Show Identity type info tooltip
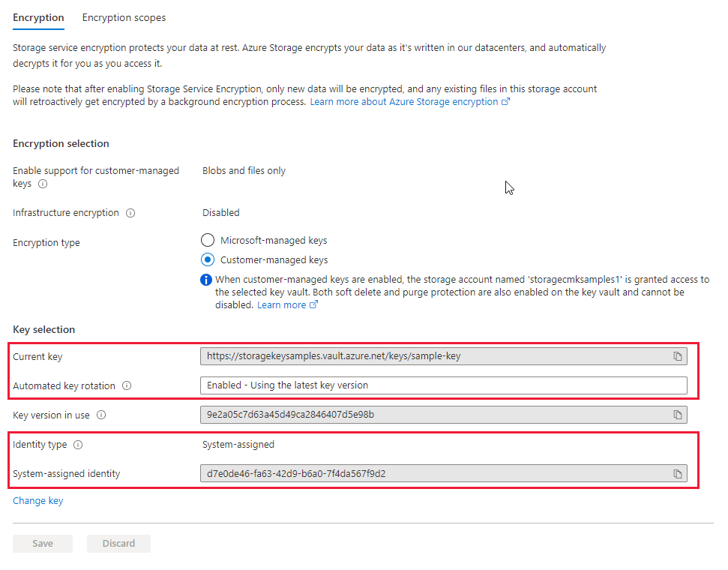The image size is (728, 570). click(78, 445)
